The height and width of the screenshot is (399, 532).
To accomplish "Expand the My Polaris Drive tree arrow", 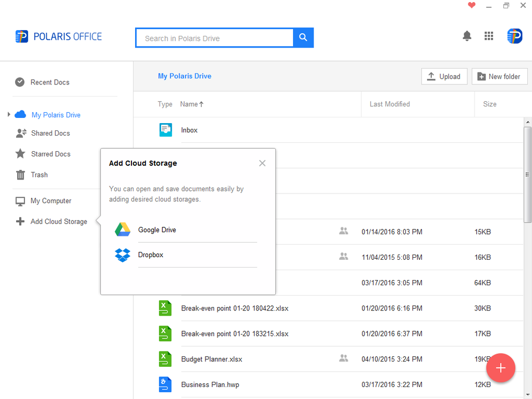I will click(9, 114).
